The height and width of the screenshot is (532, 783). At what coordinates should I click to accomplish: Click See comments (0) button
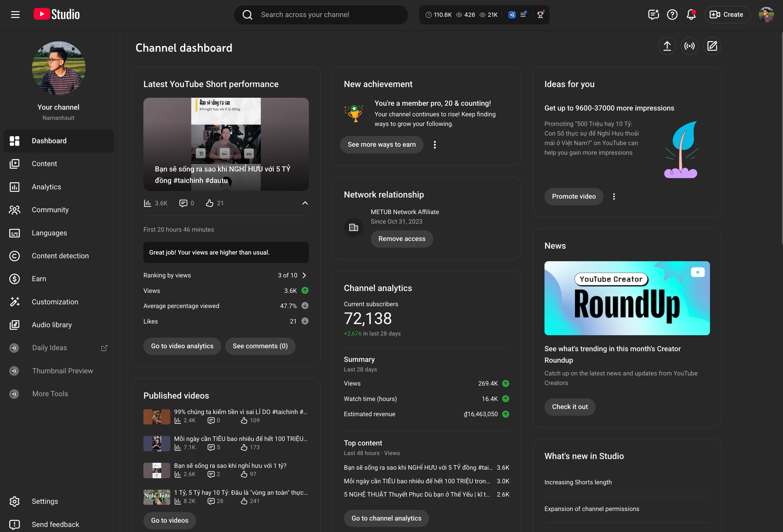tap(260, 346)
